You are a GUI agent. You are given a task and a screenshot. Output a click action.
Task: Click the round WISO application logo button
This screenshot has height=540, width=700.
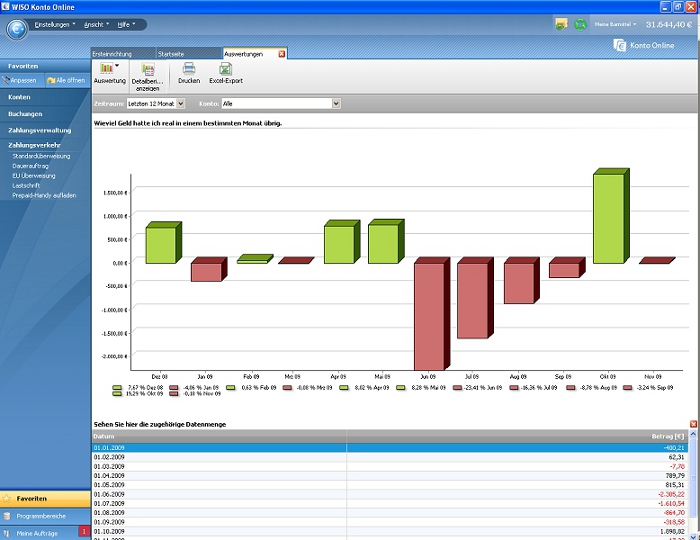(x=16, y=28)
